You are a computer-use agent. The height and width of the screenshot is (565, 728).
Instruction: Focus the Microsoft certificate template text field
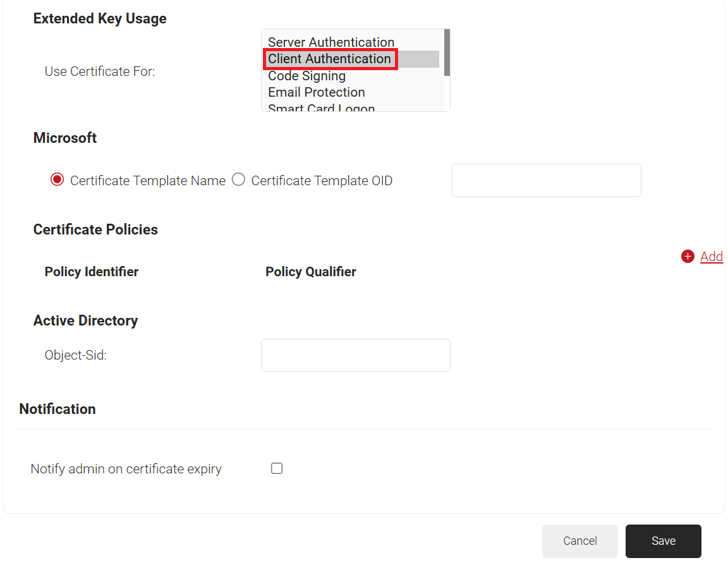(546, 181)
